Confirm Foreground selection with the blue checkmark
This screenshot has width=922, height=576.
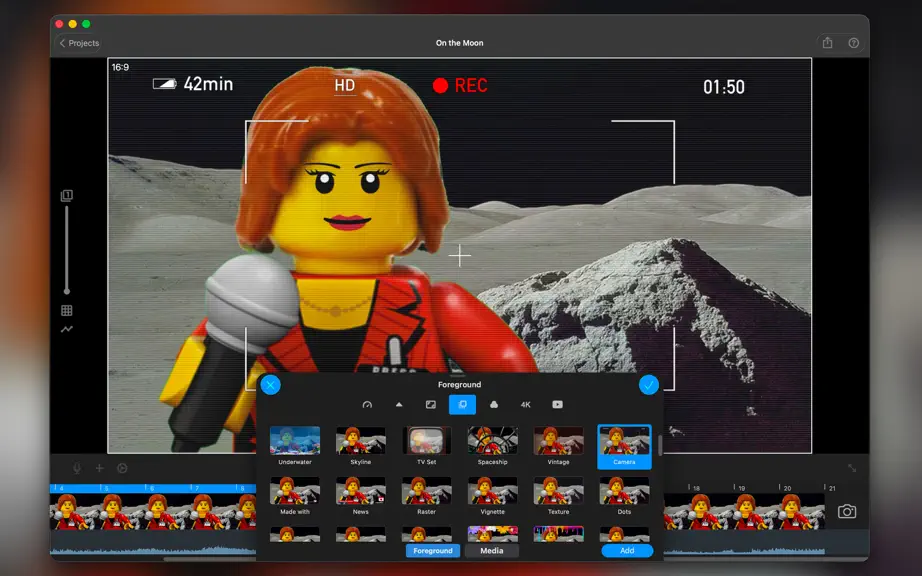[649, 386]
